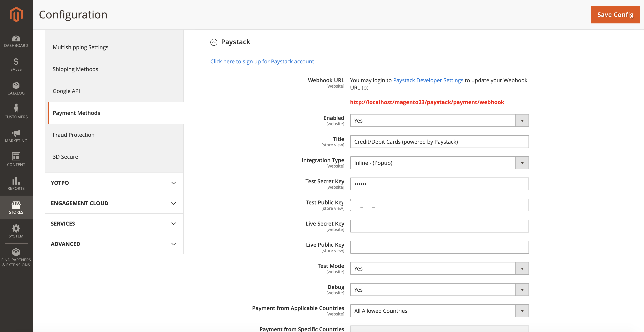The width and height of the screenshot is (644, 332).
Task: Open the Integration Type dropdown
Action: tap(439, 163)
